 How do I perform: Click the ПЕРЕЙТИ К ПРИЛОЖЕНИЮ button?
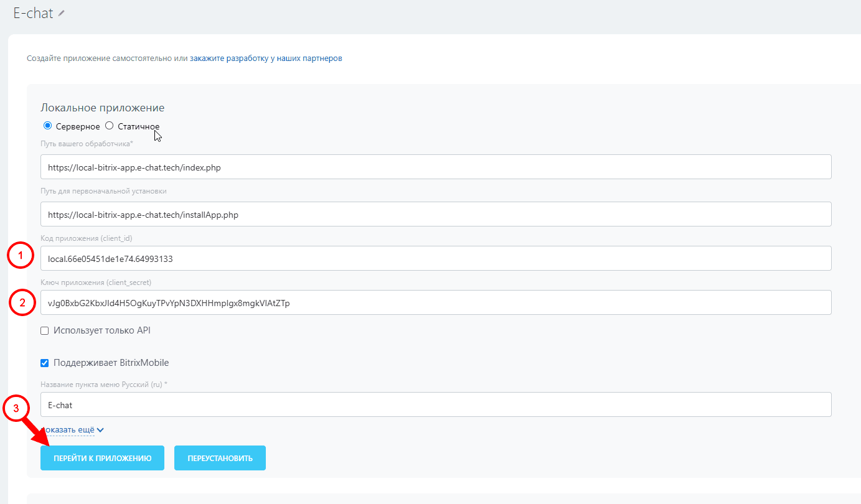(102, 458)
